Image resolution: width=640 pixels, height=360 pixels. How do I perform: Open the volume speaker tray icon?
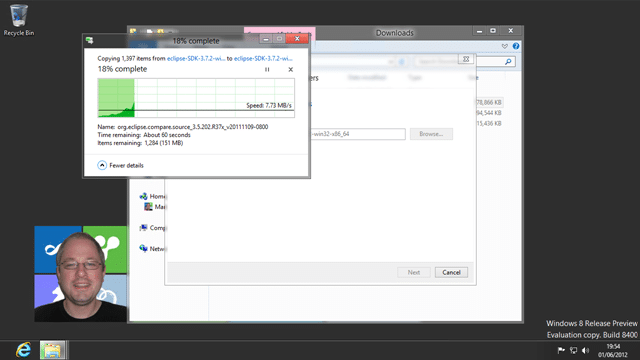point(586,350)
